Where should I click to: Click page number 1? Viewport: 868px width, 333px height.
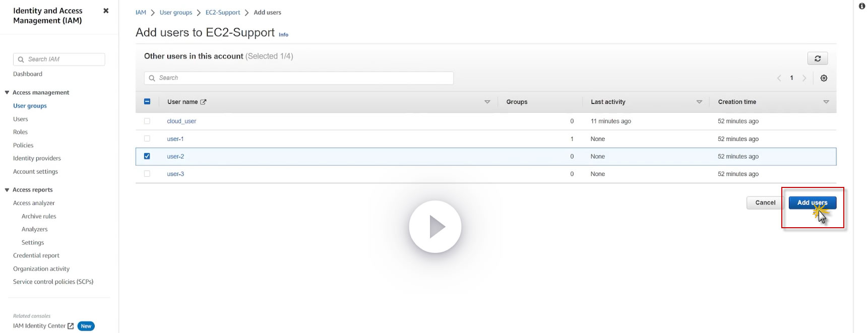point(791,78)
